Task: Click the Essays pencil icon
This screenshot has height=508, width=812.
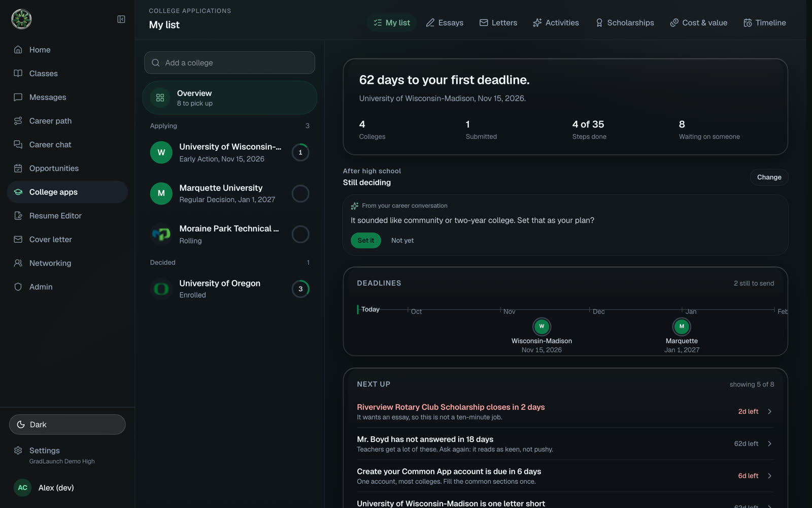Action: (x=430, y=23)
